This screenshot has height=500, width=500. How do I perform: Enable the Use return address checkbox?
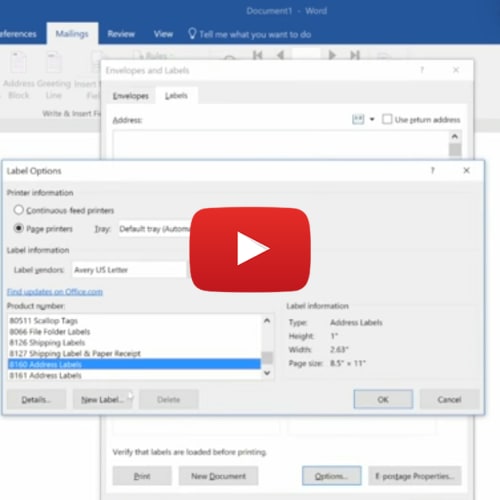(x=387, y=119)
